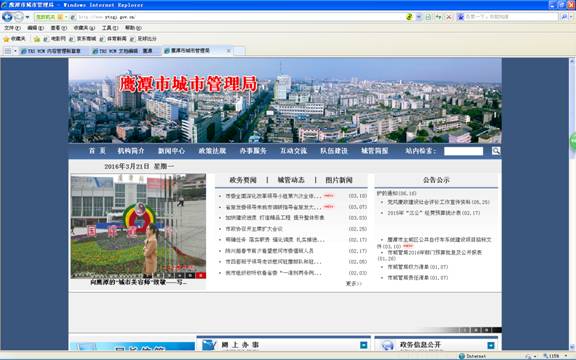Click the 机构简介 navigation link
Viewport: 576px width, 360px height.
click(x=131, y=151)
